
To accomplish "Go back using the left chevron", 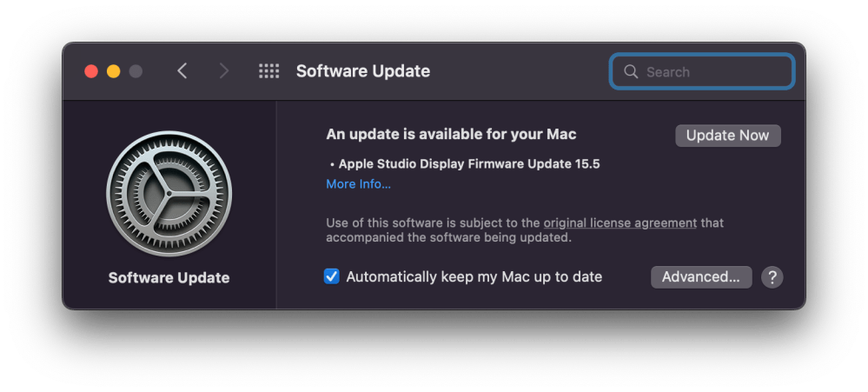I will coord(182,71).
